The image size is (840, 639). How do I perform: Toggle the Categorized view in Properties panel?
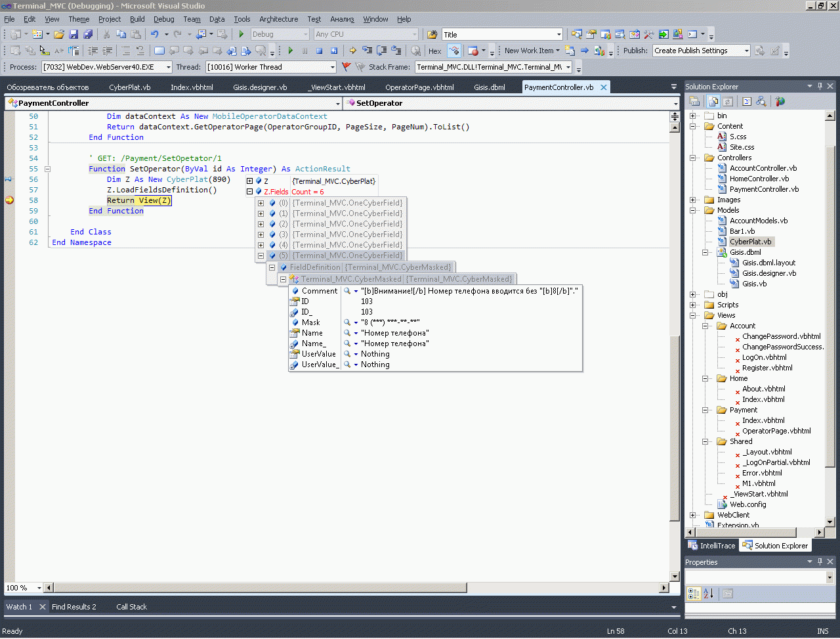click(694, 594)
